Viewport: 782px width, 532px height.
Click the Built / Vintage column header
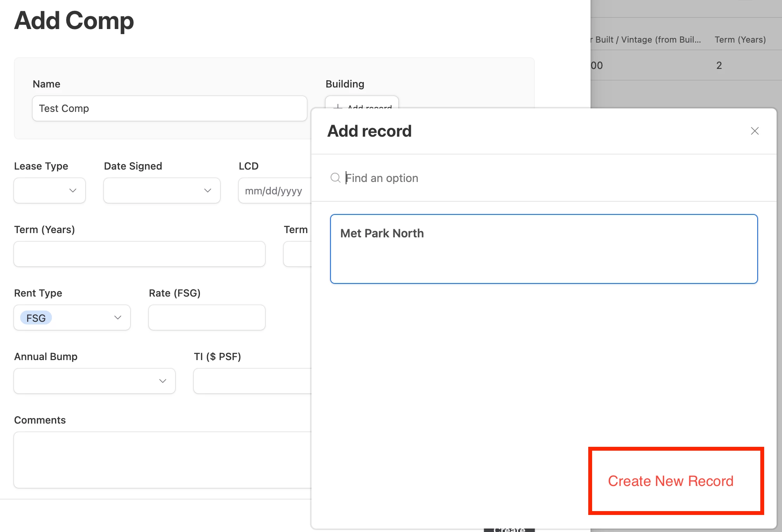click(647, 40)
